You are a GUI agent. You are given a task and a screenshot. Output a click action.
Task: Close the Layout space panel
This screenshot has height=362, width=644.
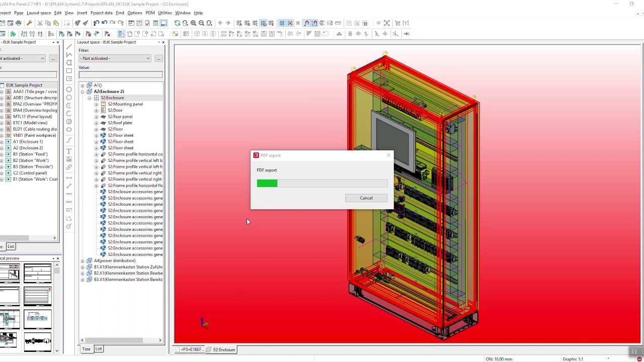163,42
